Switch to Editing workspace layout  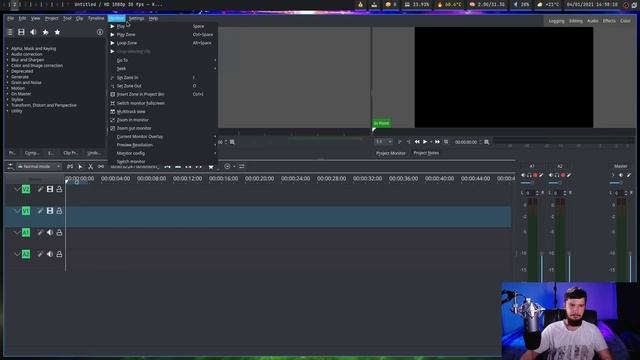(x=576, y=21)
